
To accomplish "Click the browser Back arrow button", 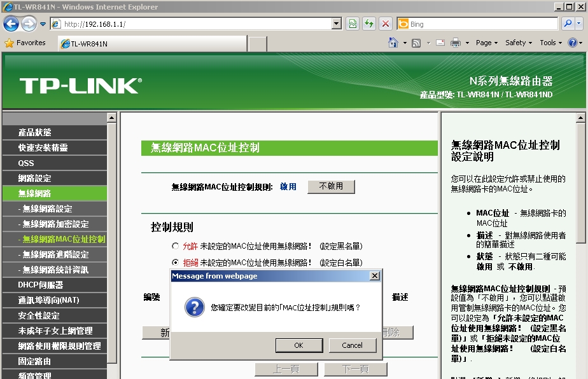I will (11, 24).
